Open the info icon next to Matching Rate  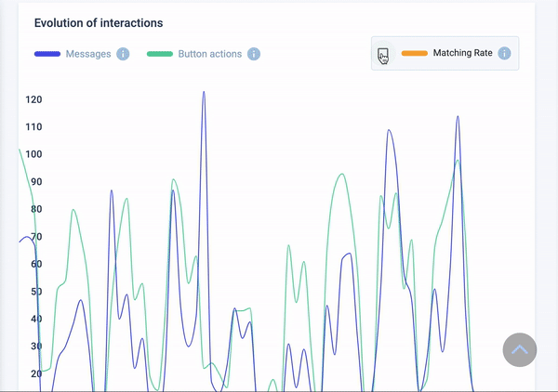tap(504, 53)
